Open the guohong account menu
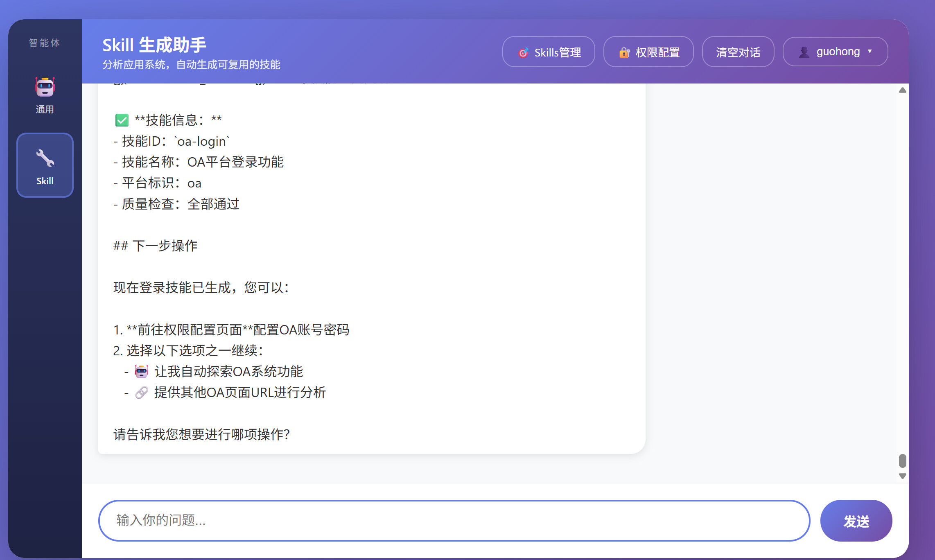The height and width of the screenshot is (560, 935). 835,52
